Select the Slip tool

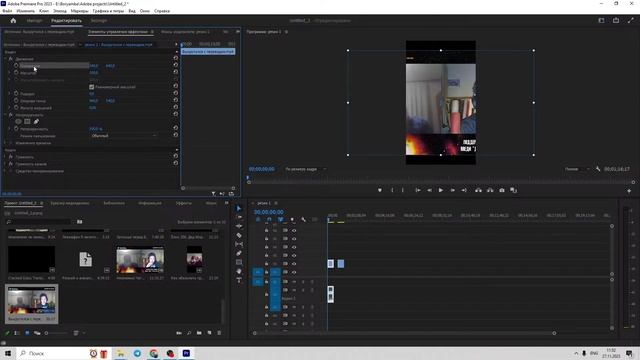point(239,244)
